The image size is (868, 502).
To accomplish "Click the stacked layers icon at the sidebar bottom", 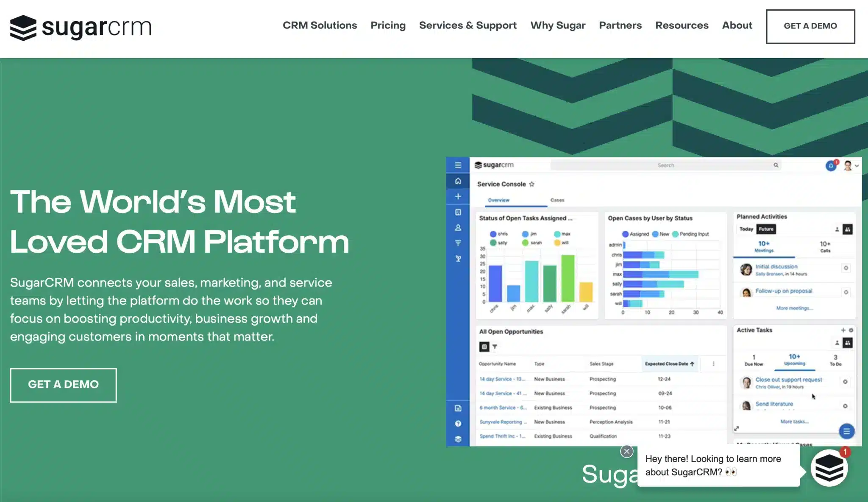I will 458,439.
